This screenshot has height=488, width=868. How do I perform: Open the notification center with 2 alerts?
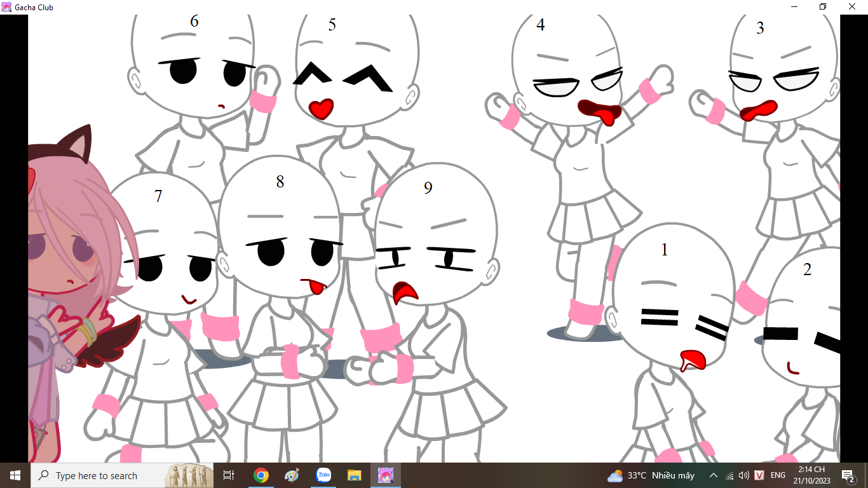pos(847,475)
